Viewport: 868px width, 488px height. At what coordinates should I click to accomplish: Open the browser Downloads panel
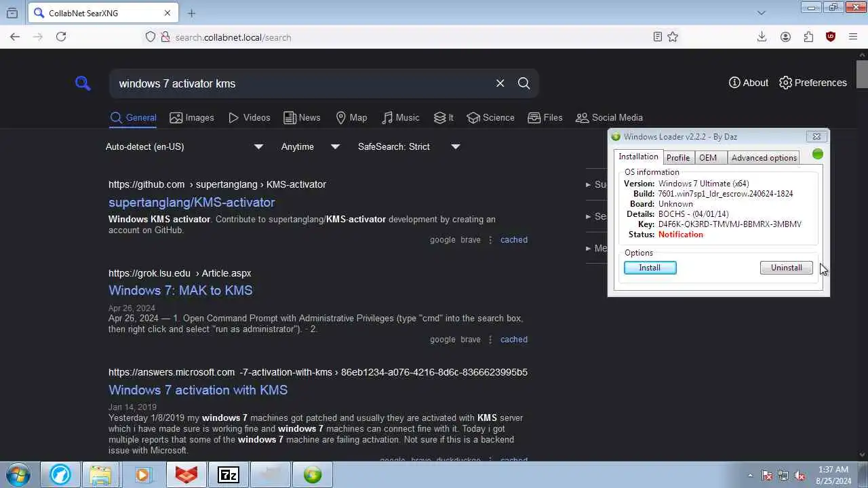(x=762, y=37)
